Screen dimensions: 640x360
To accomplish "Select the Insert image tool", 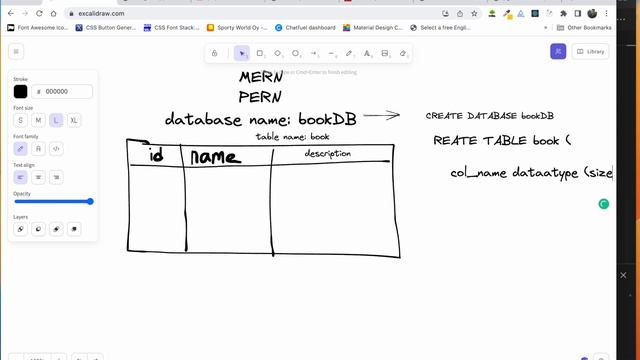I will (385, 53).
